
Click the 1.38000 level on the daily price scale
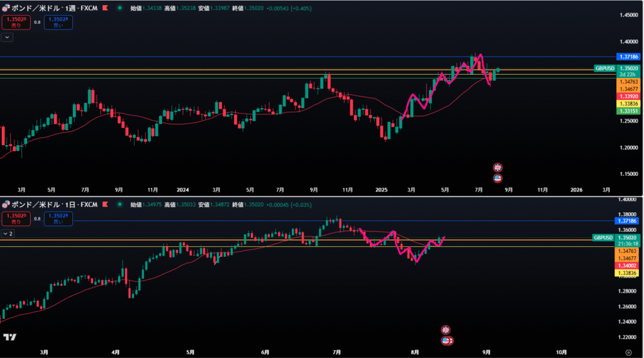pos(627,214)
